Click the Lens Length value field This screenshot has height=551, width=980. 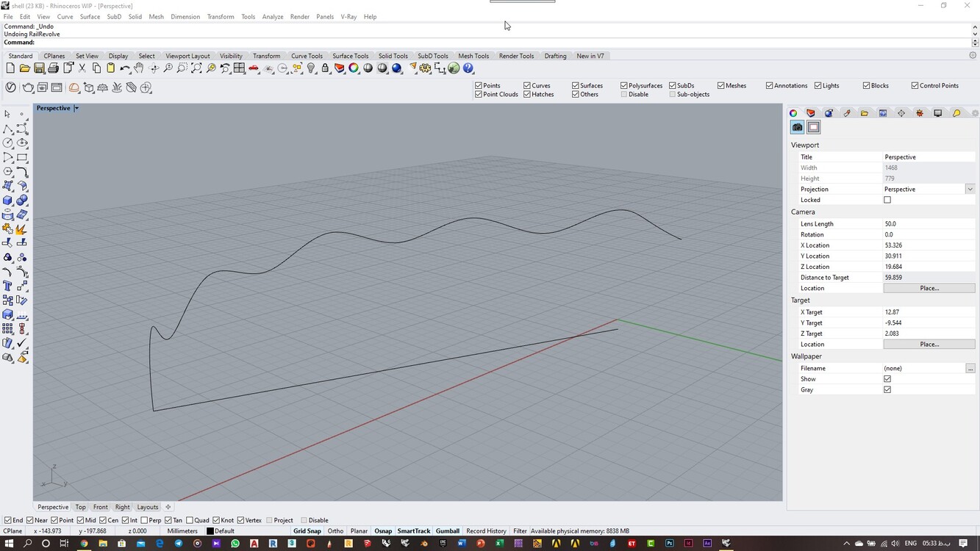(929, 223)
